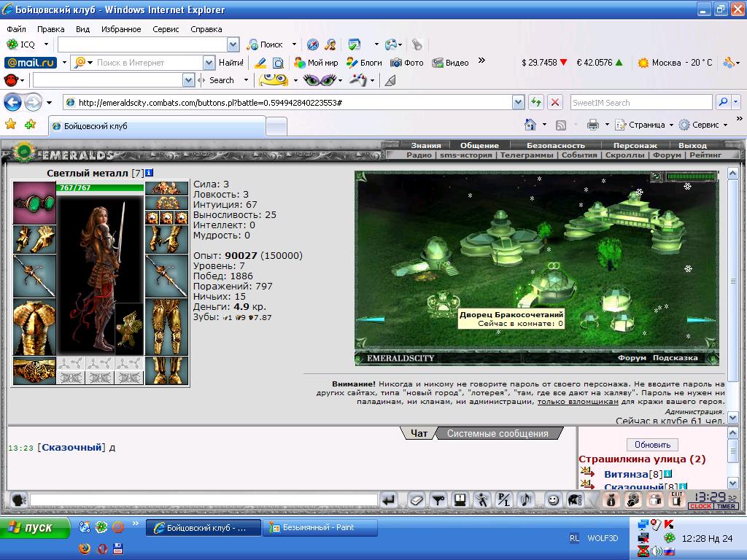The image size is (747, 560).
Task: Click into the chat message input field
Action: point(204,500)
